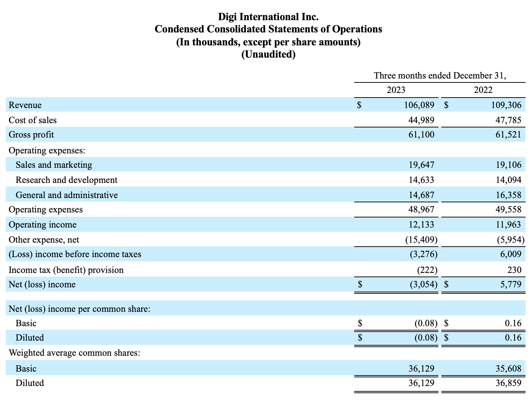The image size is (532, 409).
Task: Select general and administrative value 16,358
Action: 509,195
